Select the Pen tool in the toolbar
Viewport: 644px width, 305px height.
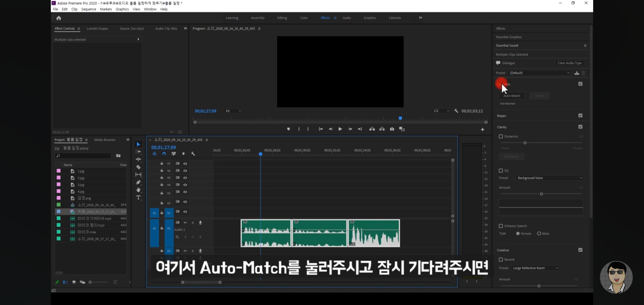point(138,182)
